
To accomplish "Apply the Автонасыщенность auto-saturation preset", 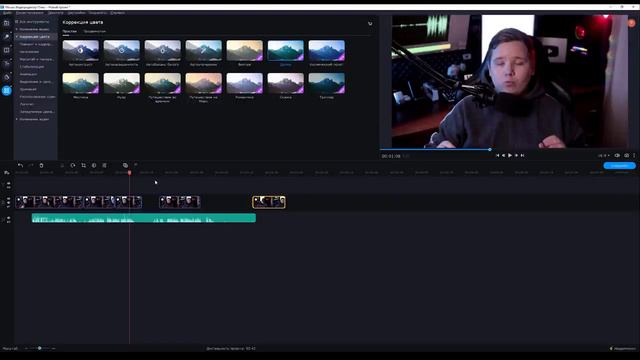I will (x=122, y=51).
